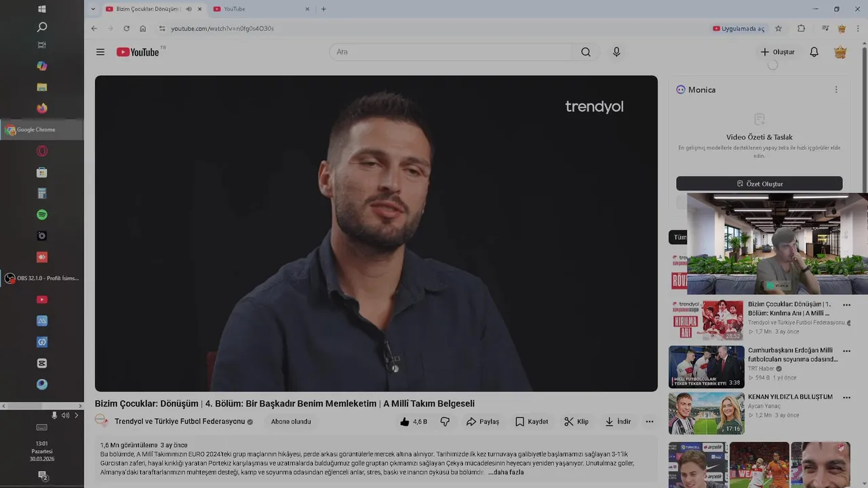Toggle Abone olundu subscription button
The width and height of the screenshot is (868, 488).
[x=291, y=422]
